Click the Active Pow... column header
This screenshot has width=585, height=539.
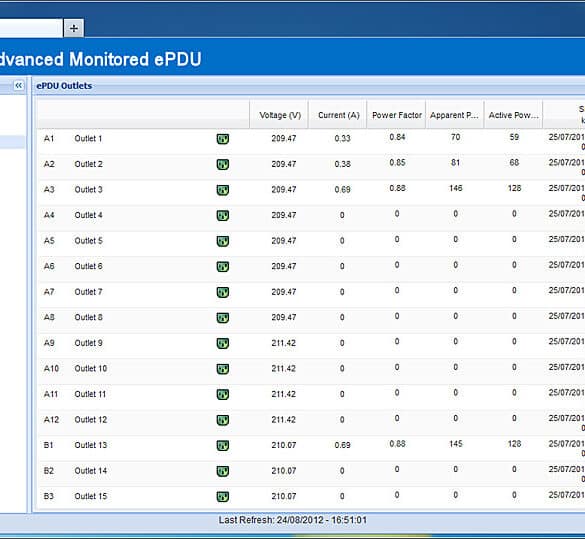[513, 115]
